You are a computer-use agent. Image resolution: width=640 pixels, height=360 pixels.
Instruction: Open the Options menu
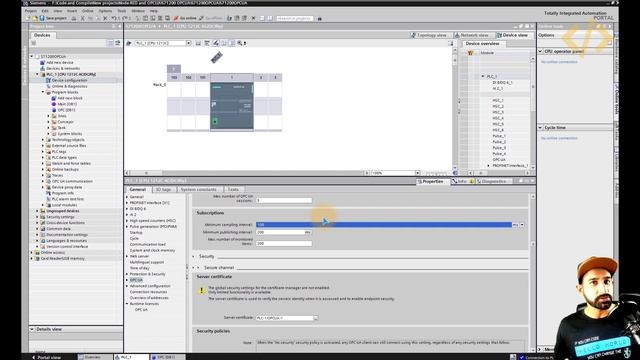[x=105, y=11]
